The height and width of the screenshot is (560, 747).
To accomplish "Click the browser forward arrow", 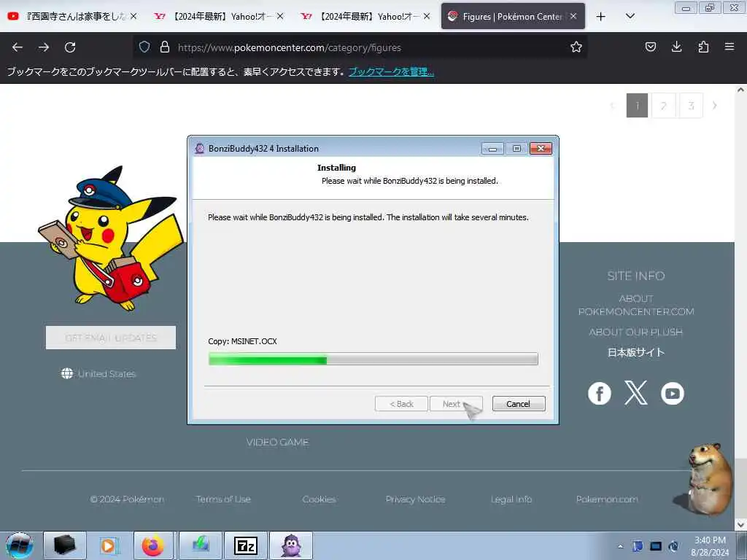I will [x=44, y=47].
